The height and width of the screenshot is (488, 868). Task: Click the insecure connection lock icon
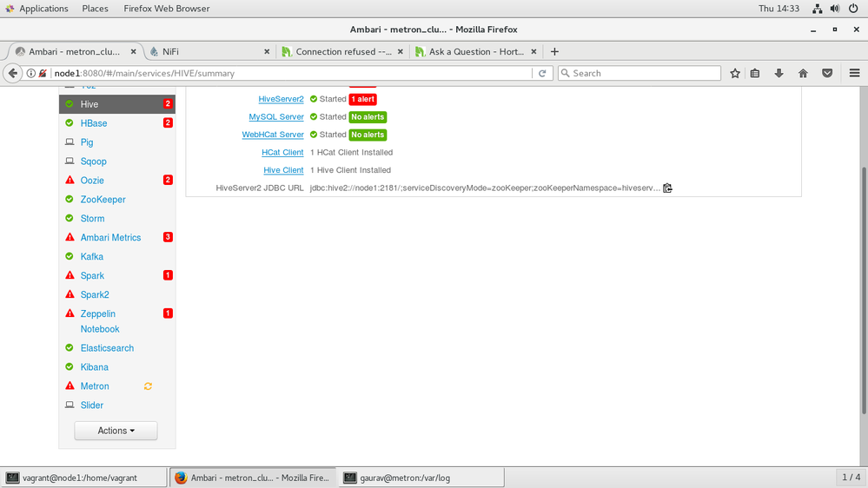click(x=42, y=73)
